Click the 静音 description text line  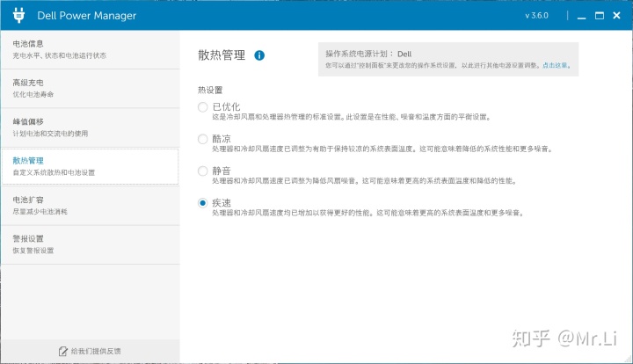(x=364, y=181)
